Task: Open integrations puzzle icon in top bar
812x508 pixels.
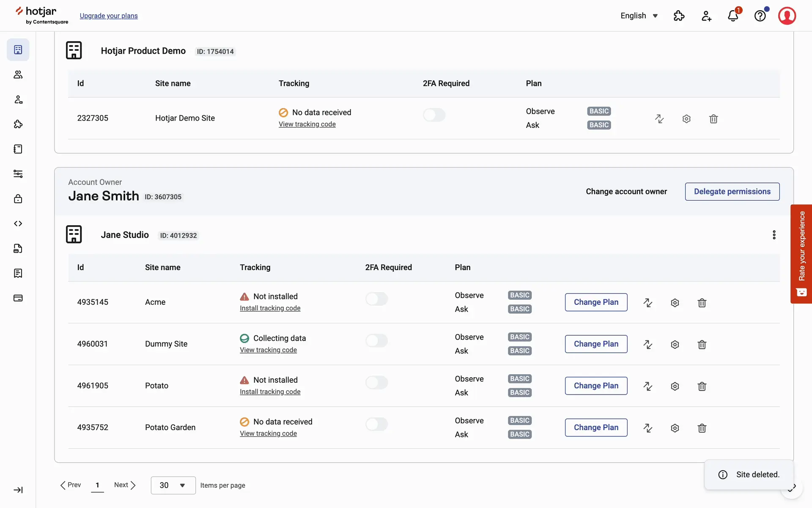Action: tap(679, 16)
